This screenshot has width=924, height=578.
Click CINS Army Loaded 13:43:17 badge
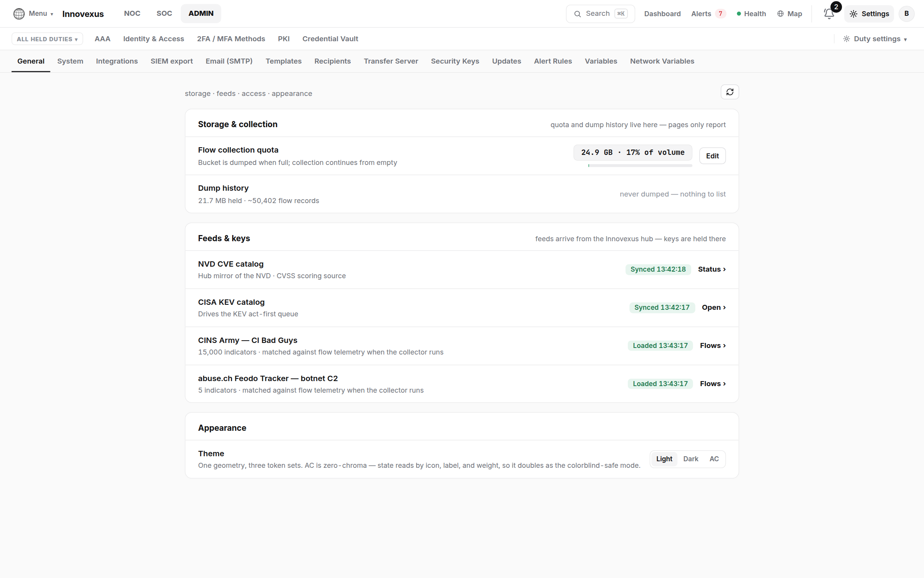pos(660,346)
